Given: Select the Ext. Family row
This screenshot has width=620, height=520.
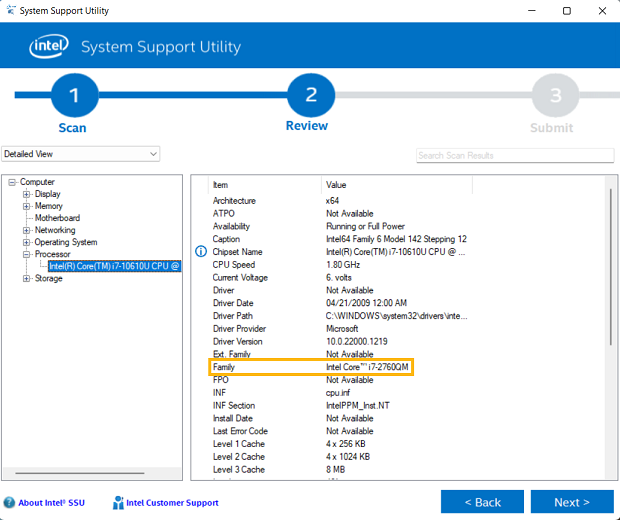Looking at the screenshot, I should [x=340, y=354].
